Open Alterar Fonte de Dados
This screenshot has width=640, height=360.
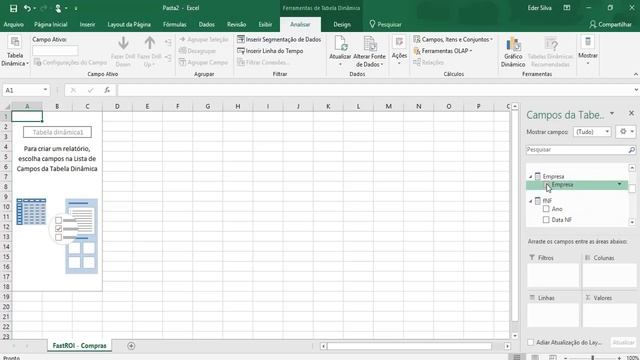[369, 52]
